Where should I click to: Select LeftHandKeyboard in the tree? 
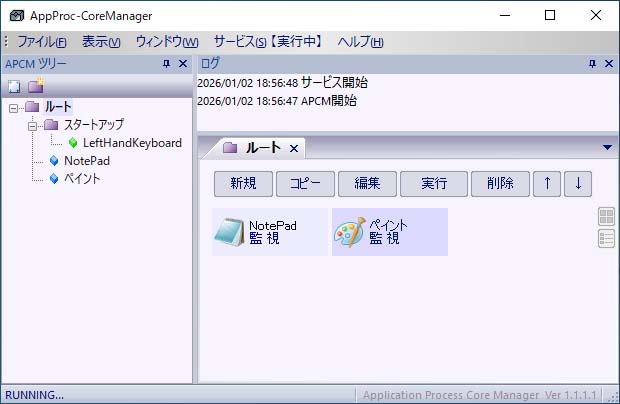(132, 143)
